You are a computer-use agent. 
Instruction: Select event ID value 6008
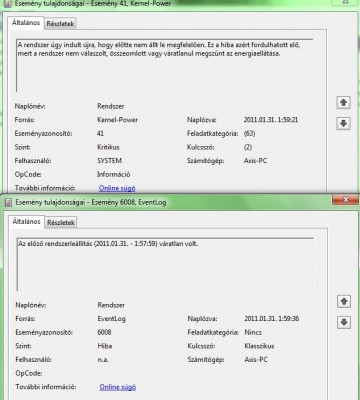tap(104, 332)
